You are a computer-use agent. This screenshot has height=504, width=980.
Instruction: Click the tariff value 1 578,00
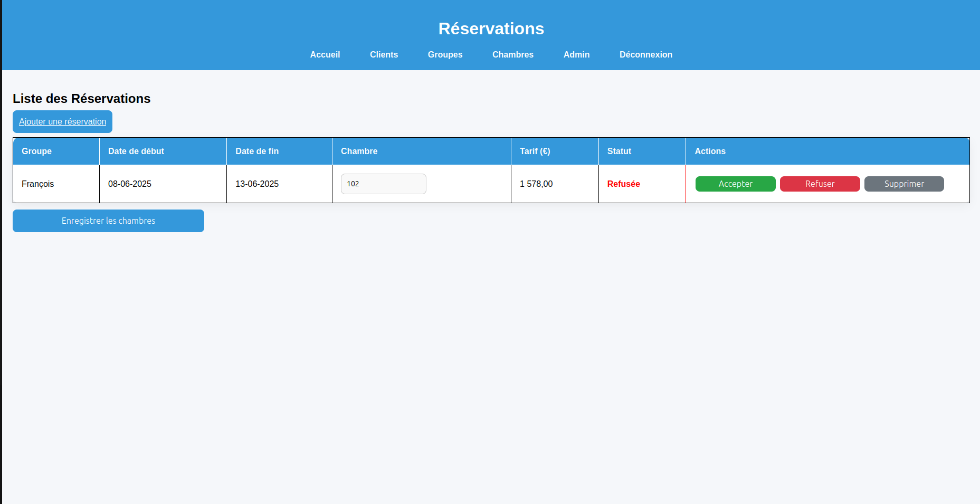click(536, 184)
